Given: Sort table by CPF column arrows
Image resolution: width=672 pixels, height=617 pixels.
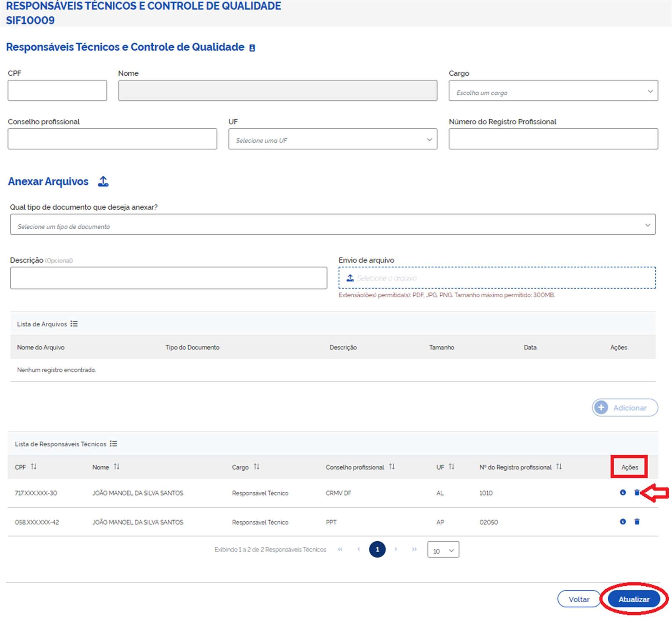Looking at the screenshot, I should [34, 467].
